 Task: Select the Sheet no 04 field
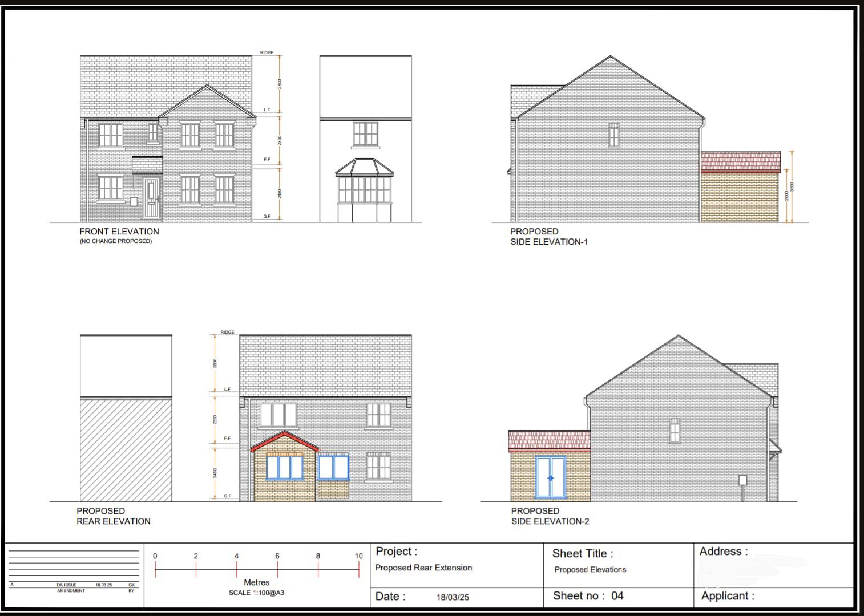pos(588,596)
